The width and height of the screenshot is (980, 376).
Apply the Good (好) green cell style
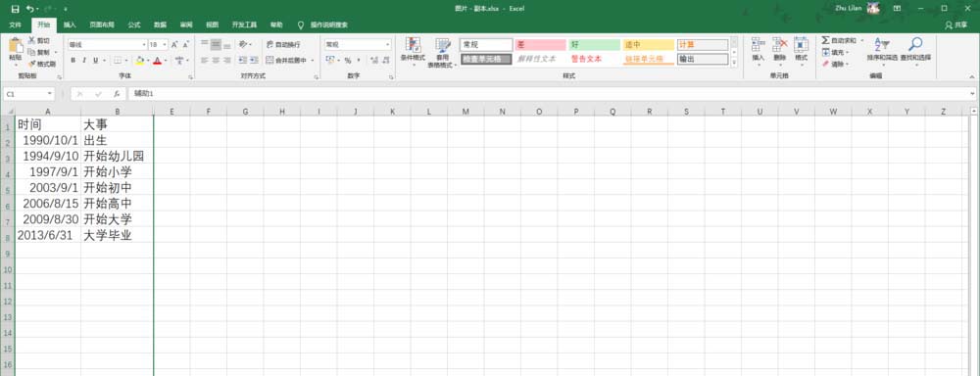pos(595,45)
